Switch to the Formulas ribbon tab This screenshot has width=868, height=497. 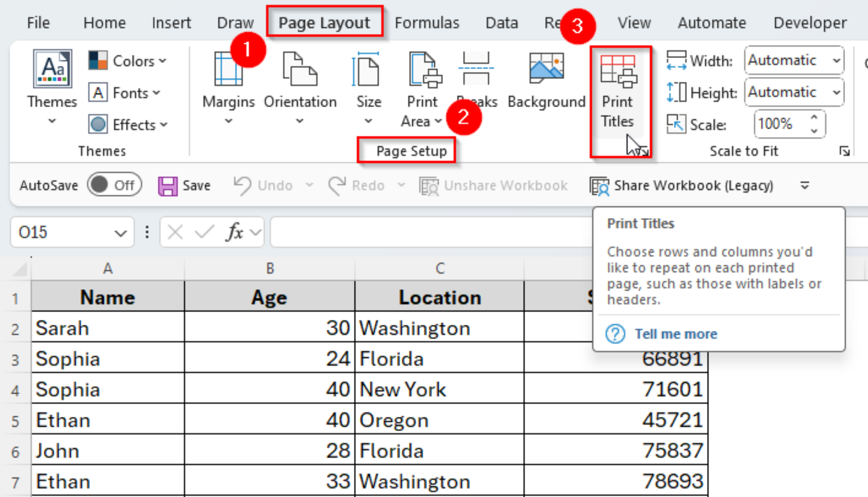[426, 23]
